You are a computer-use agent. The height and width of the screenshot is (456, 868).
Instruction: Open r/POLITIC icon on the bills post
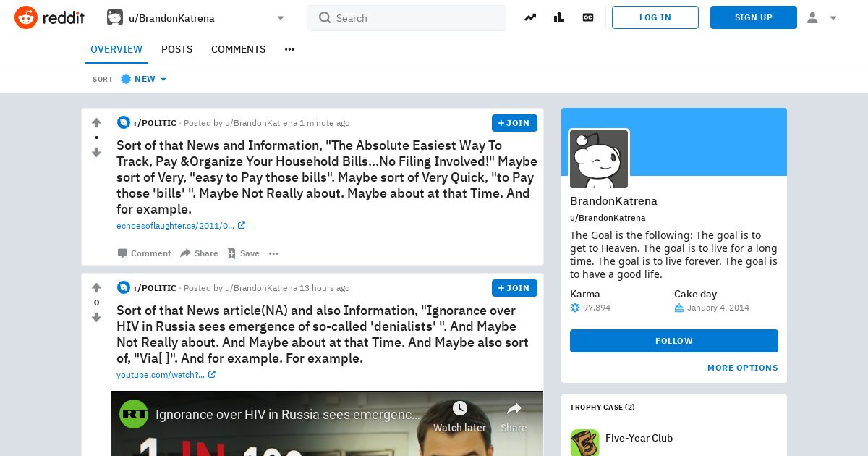pos(123,123)
